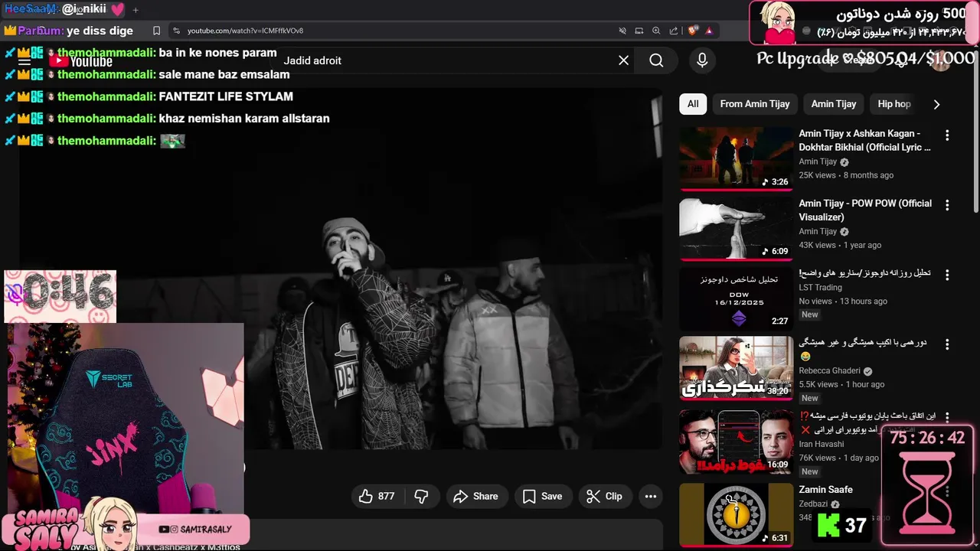Click the Brave Rewards triangle icon
This screenshot has width=980, height=551.
click(710, 31)
